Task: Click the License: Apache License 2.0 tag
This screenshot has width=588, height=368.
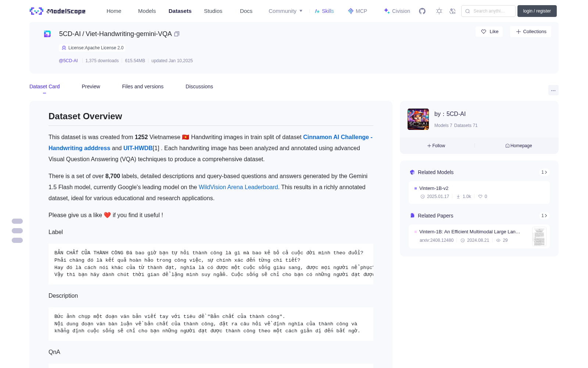Action: pos(92,48)
